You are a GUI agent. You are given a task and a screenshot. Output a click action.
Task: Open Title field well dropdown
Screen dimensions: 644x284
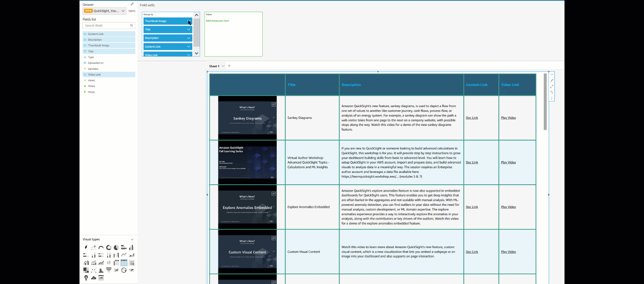click(x=189, y=30)
